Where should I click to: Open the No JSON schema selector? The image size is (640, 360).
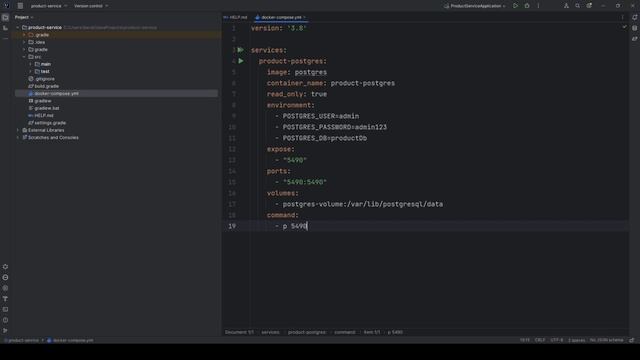point(607,340)
